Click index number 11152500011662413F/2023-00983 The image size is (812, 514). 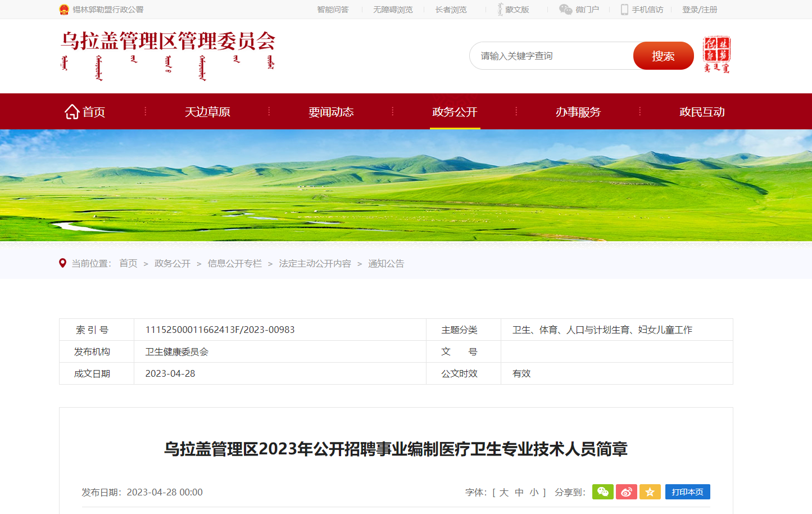(220, 330)
